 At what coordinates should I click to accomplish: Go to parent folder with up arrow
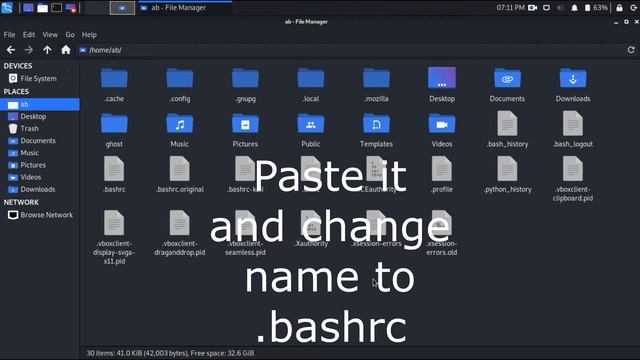[47, 50]
